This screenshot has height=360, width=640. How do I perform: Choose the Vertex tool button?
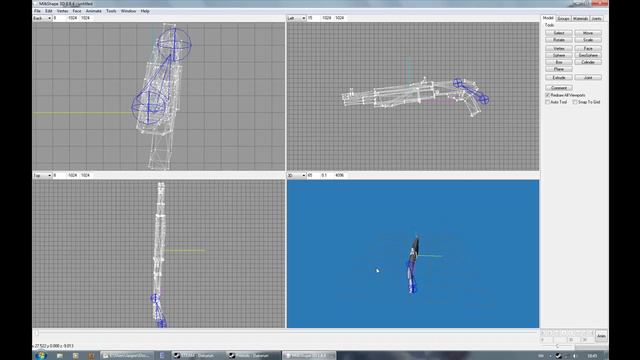pos(559,48)
